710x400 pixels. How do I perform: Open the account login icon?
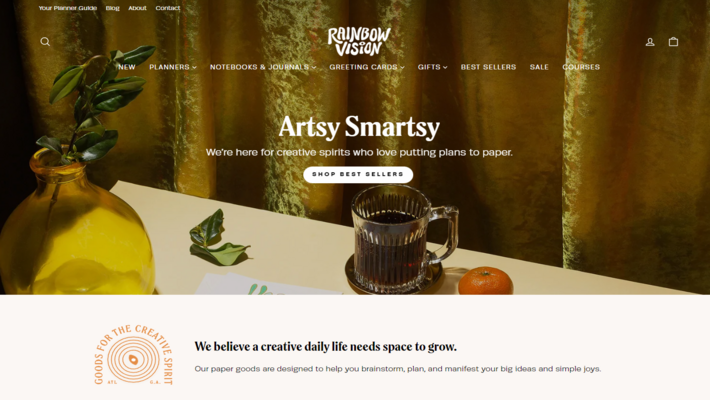[650, 42]
